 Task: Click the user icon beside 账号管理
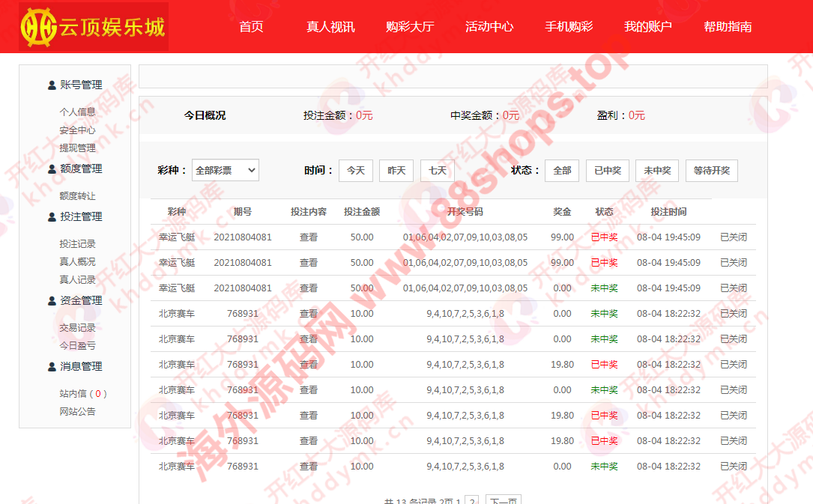pyautogui.click(x=52, y=85)
